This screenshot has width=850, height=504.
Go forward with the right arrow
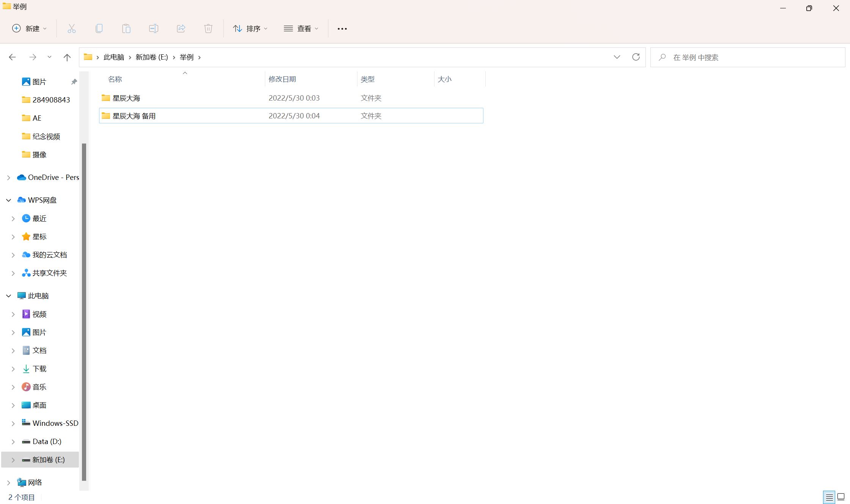pyautogui.click(x=33, y=57)
